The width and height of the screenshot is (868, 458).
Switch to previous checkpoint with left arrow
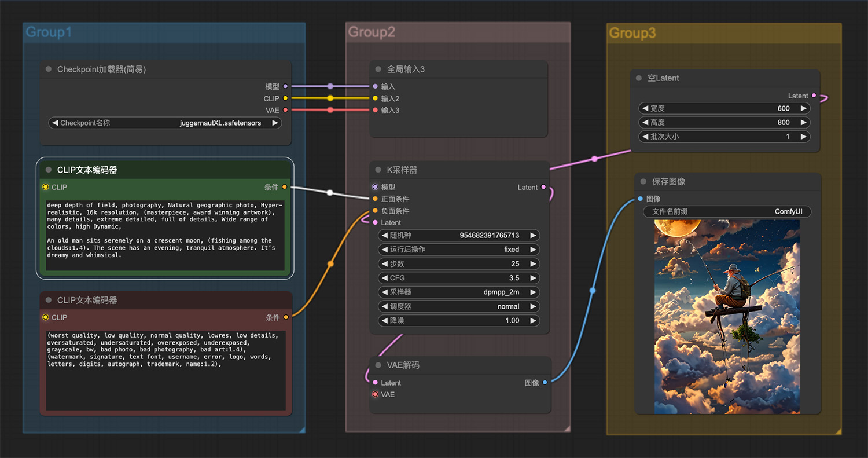[54, 123]
